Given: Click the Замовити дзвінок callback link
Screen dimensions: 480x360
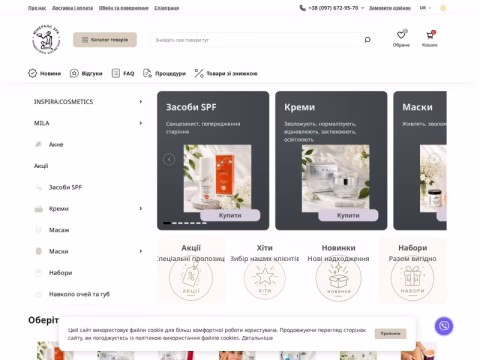Looking at the screenshot, I should [390, 8].
